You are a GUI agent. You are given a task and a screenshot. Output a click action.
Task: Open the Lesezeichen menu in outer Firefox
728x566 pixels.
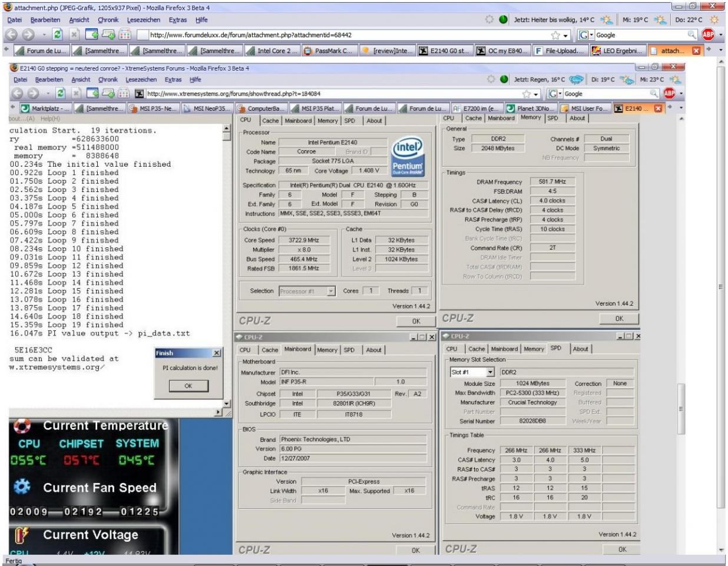pyautogui.click(x=144, y=19)
